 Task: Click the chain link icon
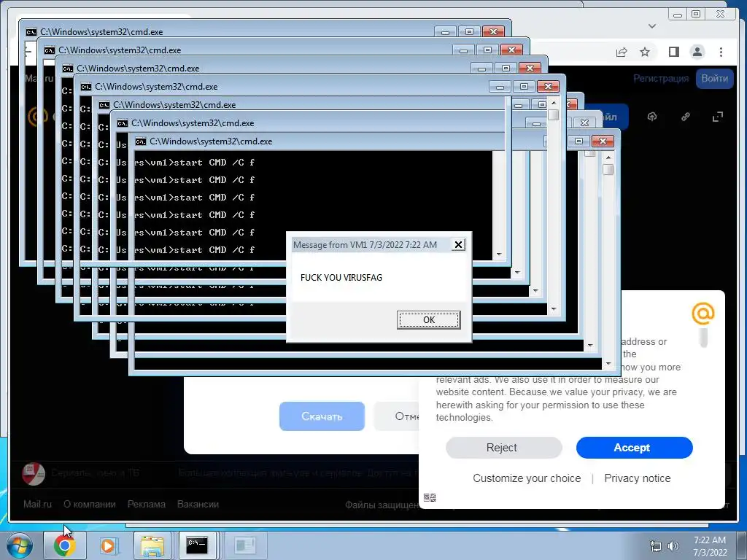tap(686, 117)
